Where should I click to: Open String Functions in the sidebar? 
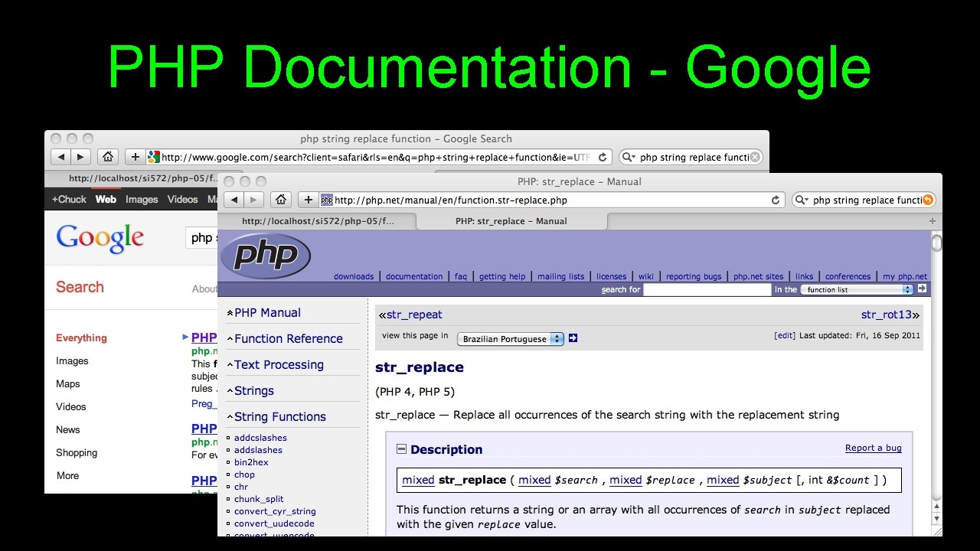280,416
